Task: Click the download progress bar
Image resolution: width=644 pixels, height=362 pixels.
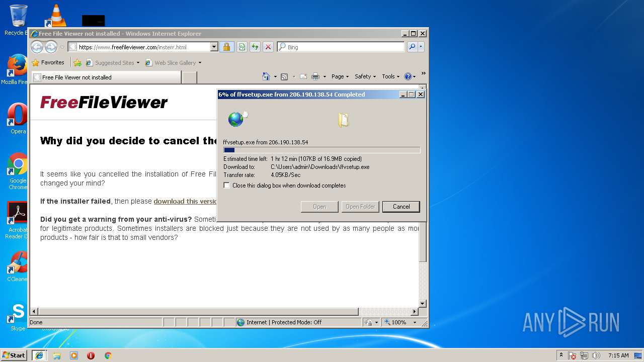Action: [321, 150]
